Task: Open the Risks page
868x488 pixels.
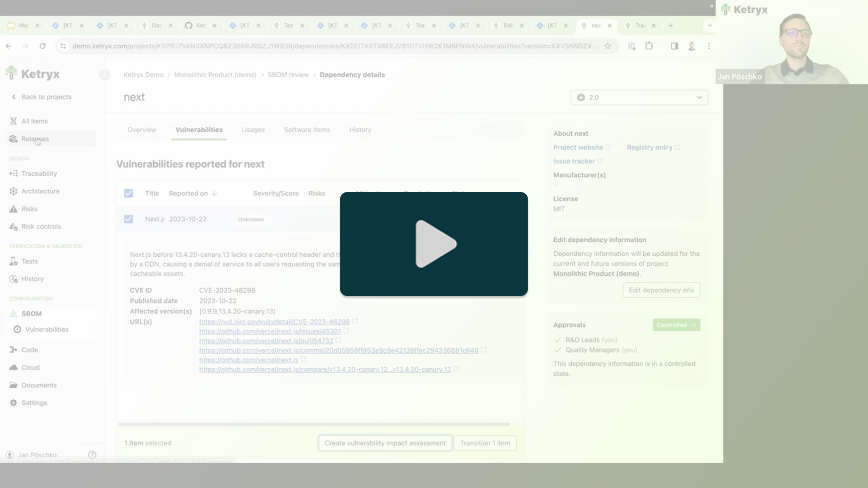Action: (x=29, y=209)
